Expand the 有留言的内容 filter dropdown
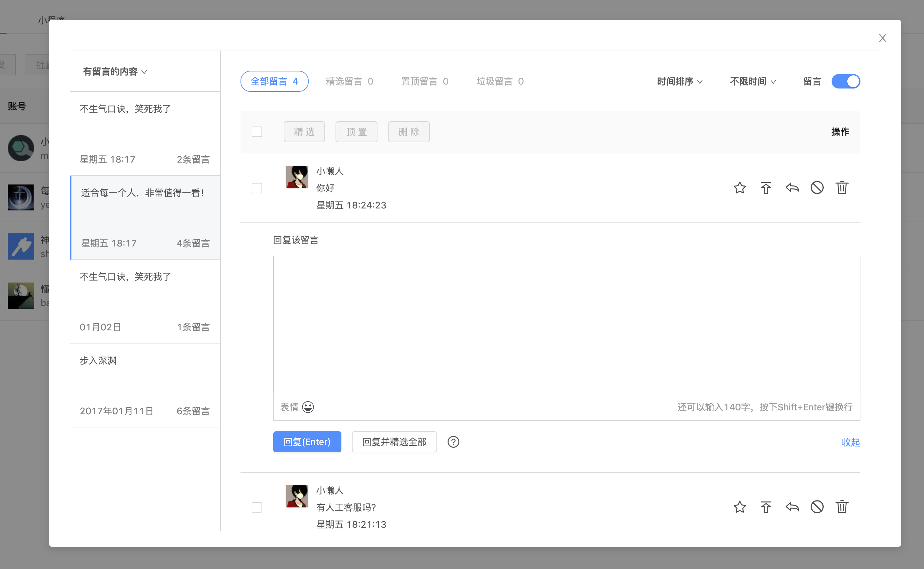Screen dimensions: 924x569 point(114,71)
